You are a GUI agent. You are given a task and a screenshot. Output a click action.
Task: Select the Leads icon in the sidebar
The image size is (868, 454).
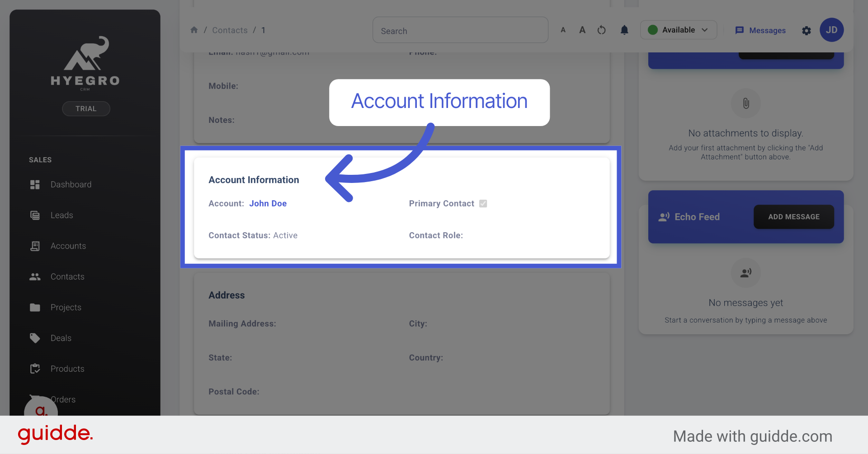pos(35,215)
